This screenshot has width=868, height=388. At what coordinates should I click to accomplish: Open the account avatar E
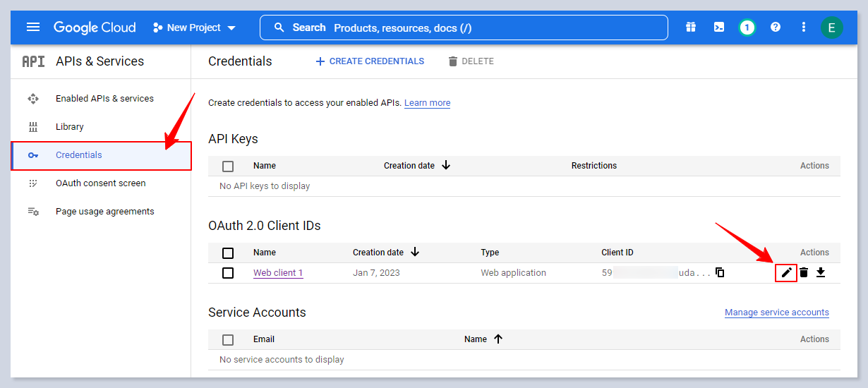click(831, 28)
